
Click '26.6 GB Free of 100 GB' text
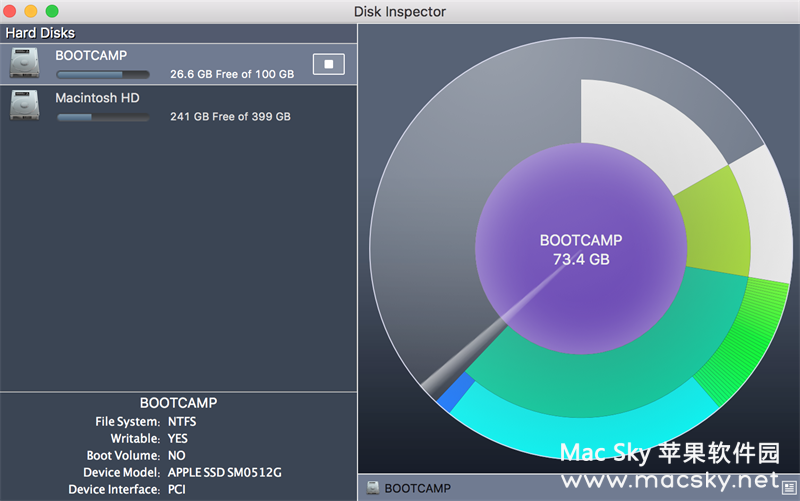(232, 74)
